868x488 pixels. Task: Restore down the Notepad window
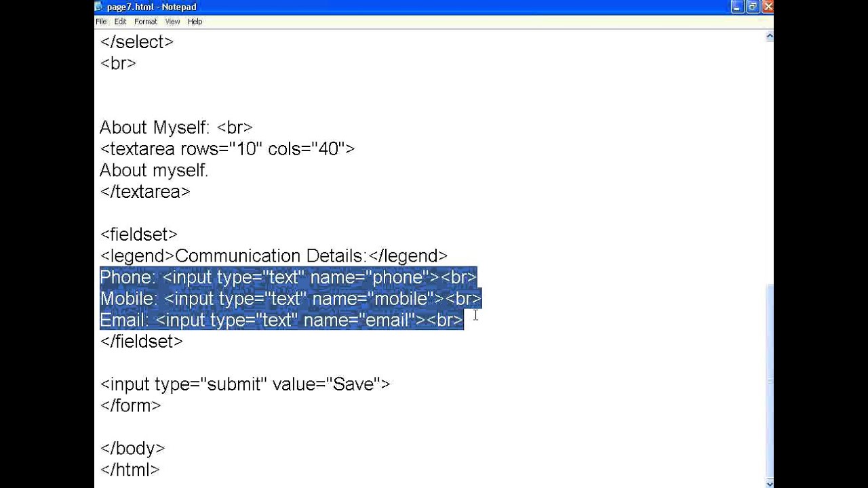[x=753, y=7]
